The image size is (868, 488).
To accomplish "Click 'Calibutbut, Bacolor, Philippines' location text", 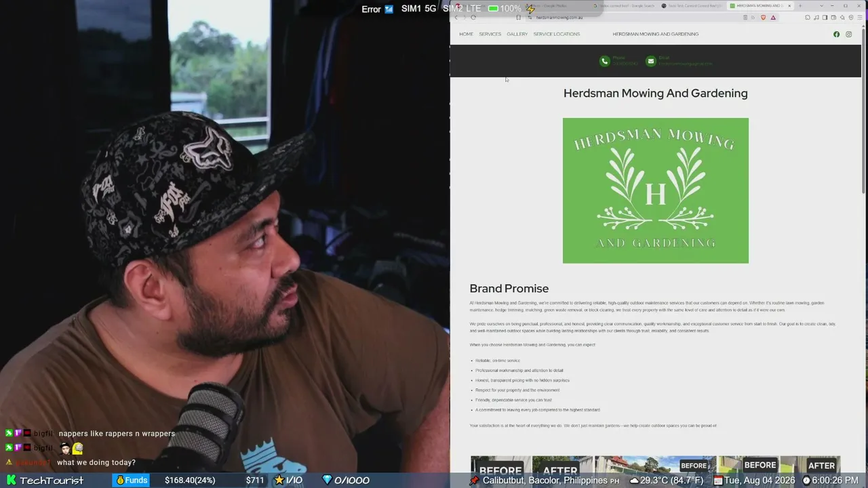I will pos(545,481).
